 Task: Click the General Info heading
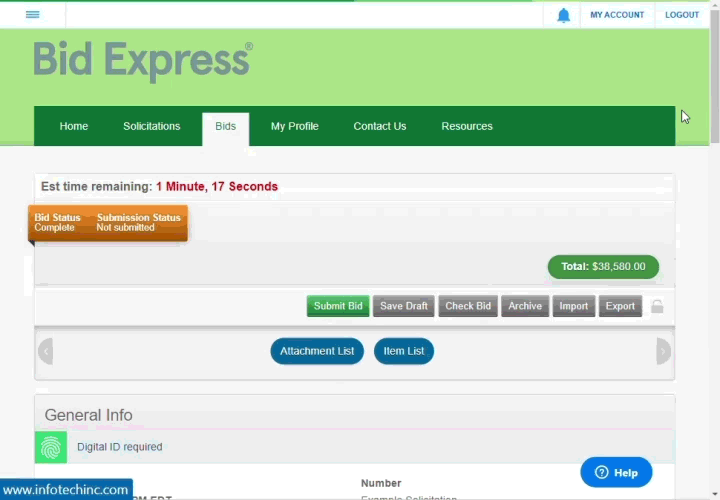point(89,415)
